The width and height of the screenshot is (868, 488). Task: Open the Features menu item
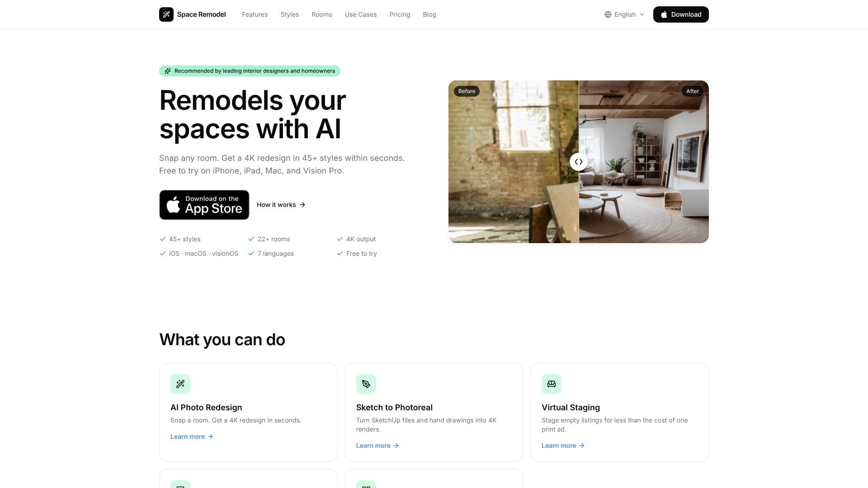coord(255,14)
